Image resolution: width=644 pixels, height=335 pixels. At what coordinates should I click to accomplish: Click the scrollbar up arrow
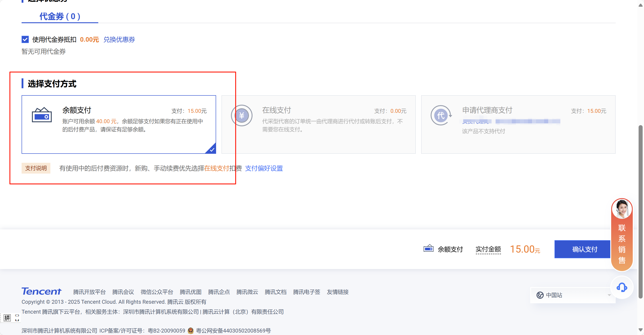(x=640, y=5)
